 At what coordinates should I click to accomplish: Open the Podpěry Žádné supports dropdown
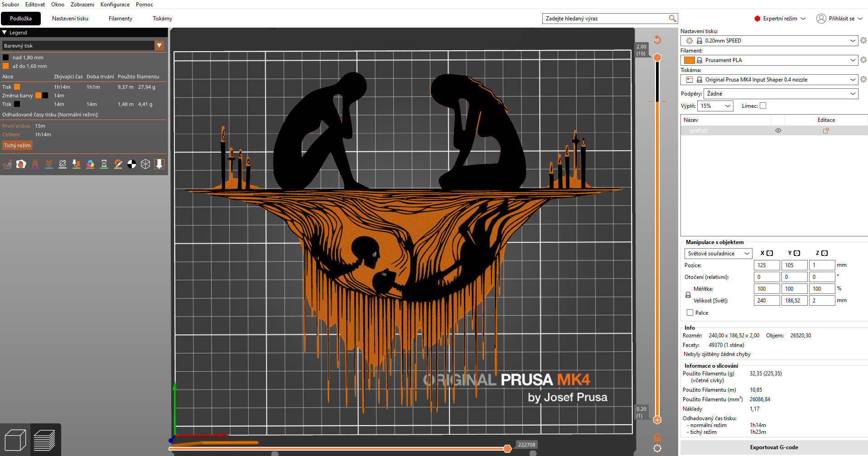tap(781, 94)
